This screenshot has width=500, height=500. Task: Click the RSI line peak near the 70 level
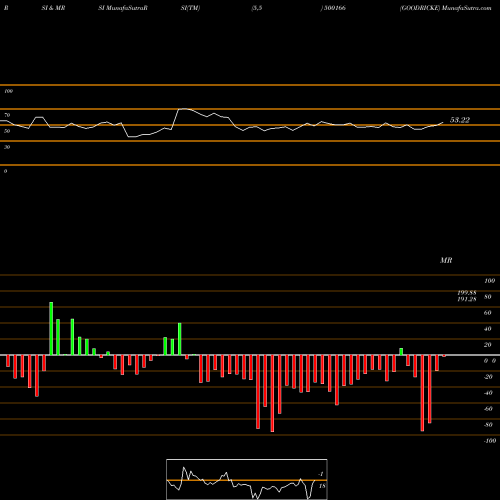pos(183,109)
